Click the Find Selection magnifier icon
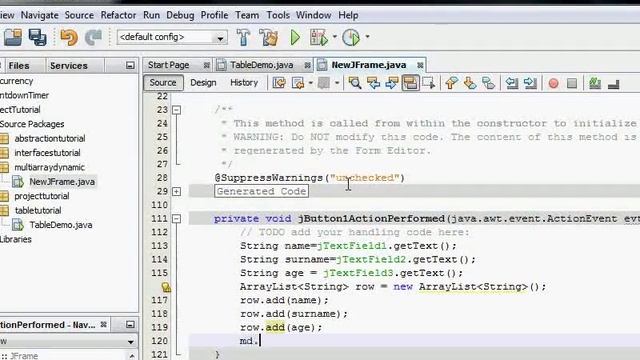 354,83
